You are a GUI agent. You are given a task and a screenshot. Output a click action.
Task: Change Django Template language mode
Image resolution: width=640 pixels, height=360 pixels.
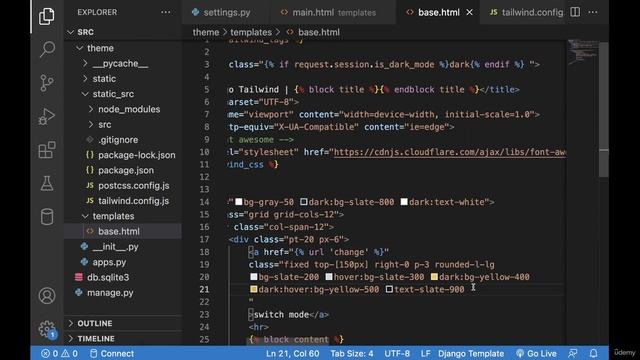(x=471, y=353)
